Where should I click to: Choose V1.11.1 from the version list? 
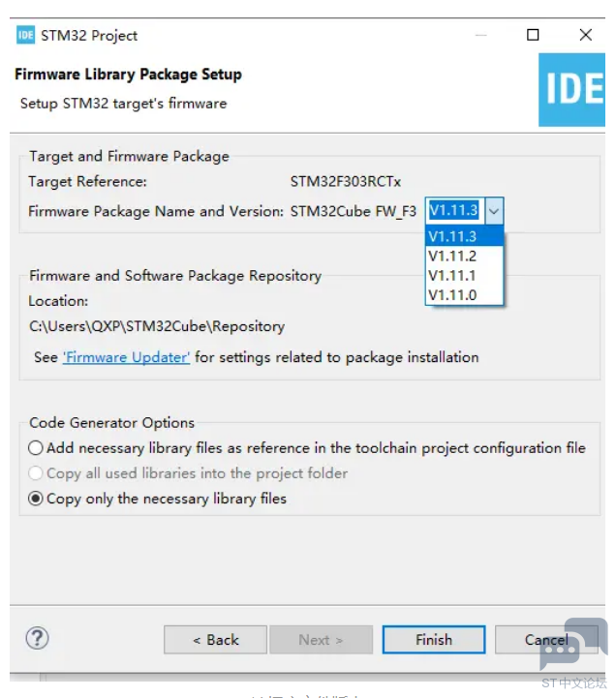tap(464, 276)
